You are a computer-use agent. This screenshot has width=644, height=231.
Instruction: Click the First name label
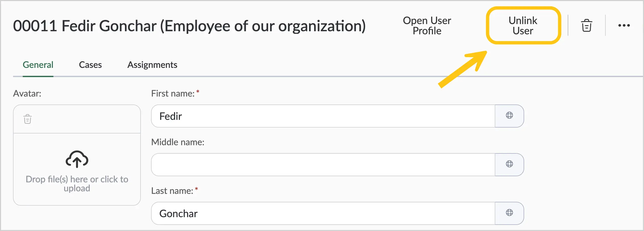(173, 93)
